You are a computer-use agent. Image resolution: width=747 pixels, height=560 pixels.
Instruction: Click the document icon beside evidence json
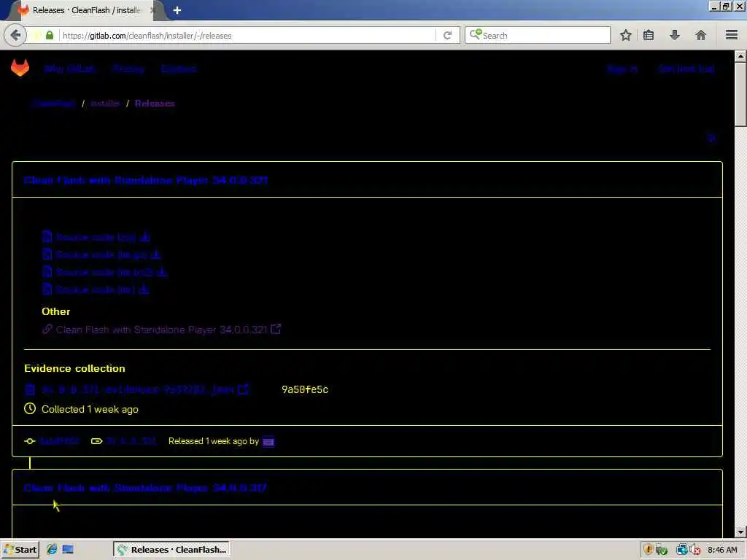pyautogui.click(x=30, y=390)
